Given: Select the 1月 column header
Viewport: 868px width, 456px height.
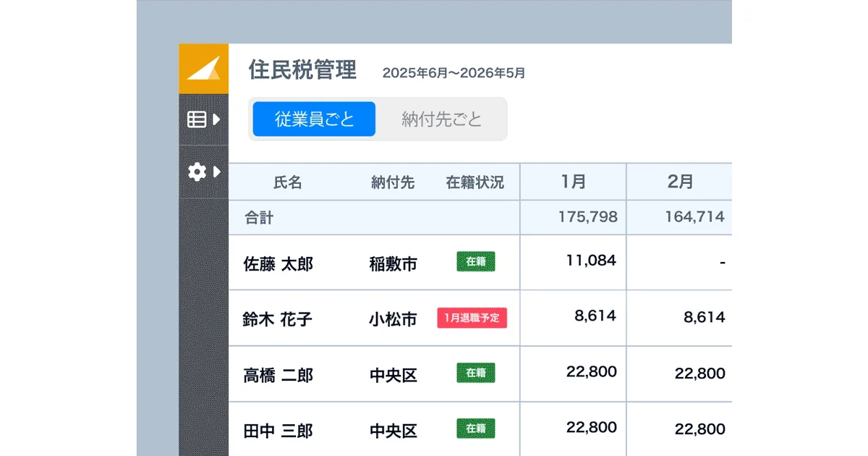Looking at the screenshot, I should point(572,182).
